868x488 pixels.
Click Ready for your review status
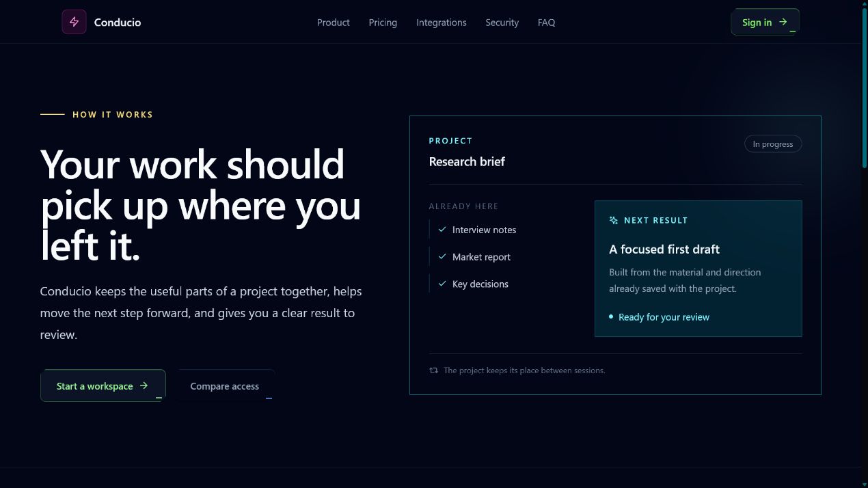pyautogui.click(x=660, y=317)
